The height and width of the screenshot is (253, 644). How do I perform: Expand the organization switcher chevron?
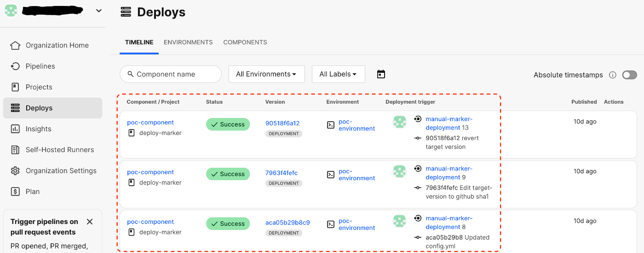(x=99, y=11)
